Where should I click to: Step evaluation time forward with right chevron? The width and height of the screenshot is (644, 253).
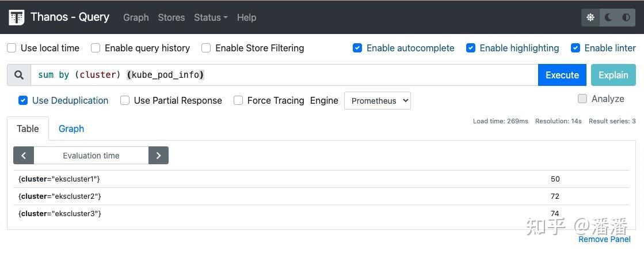click(x=158, y=156)
